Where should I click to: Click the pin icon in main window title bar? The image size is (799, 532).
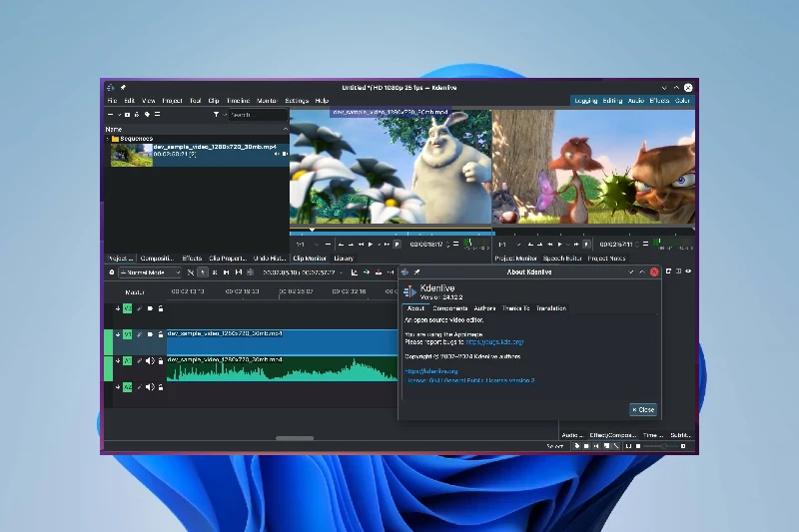pyautogui.click(x=123, y=88)
